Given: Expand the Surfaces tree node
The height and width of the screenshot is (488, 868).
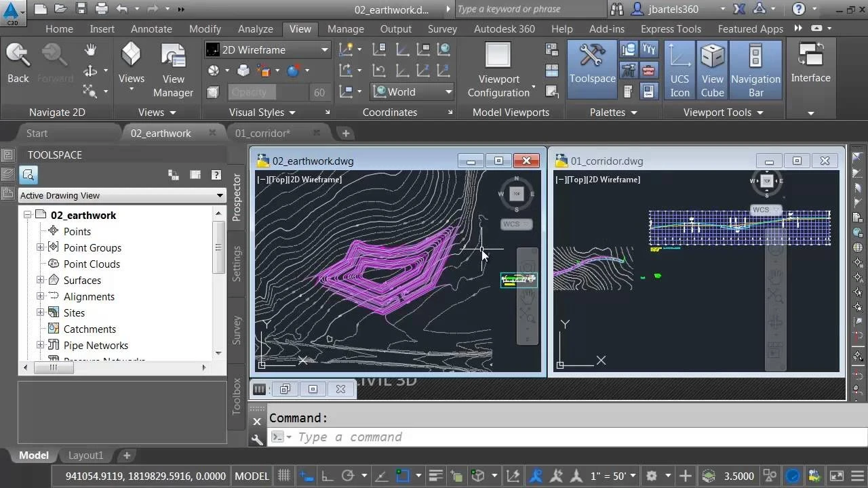Looking at the screenshot, I should click(x=40, y=280).
